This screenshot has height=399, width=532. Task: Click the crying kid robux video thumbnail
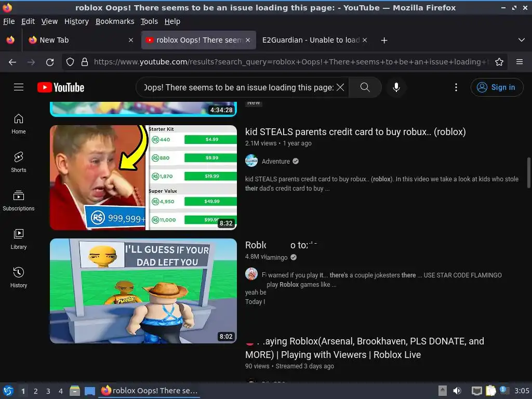click(x=143, y=178)
